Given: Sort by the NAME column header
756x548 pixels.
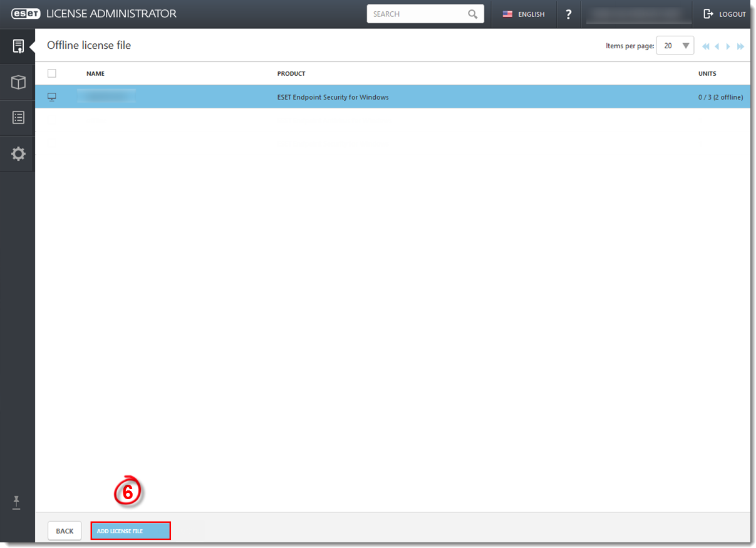Looking at the screenshot, I should pyautogui.click(x=95, y=74).
